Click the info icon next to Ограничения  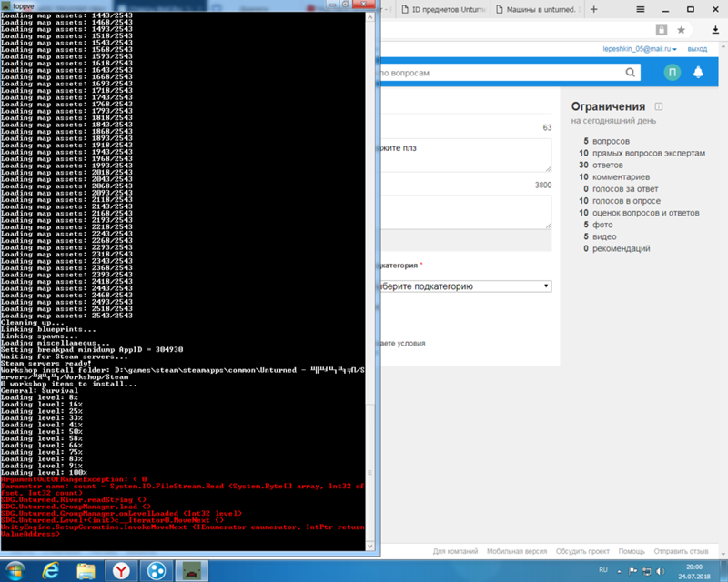(x=659, y=106)
